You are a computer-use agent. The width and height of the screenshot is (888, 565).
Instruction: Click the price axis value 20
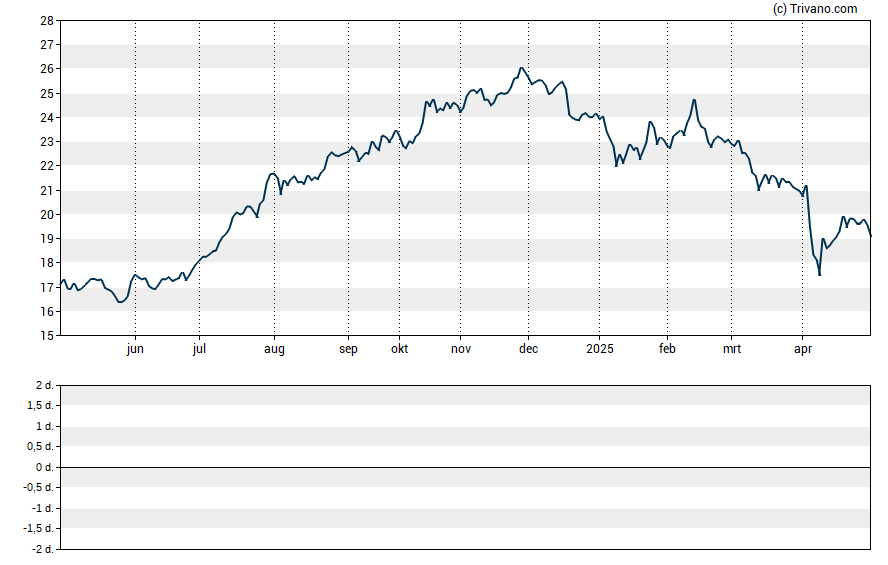[x=47, y=215]
